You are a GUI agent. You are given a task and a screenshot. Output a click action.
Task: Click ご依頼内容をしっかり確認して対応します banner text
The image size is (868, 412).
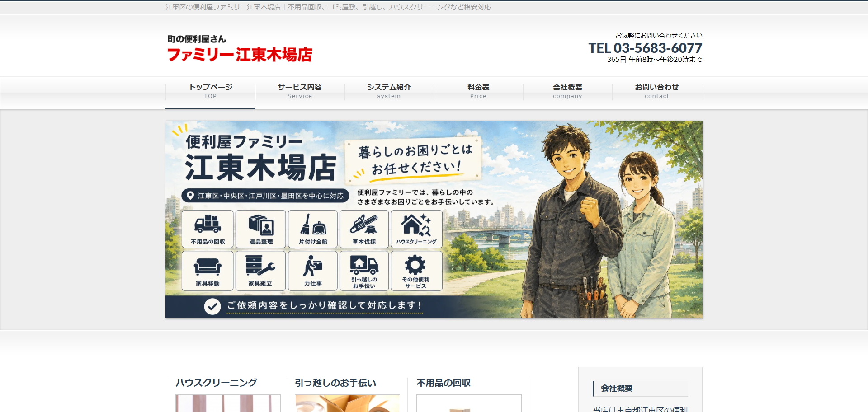click(325, 305)
